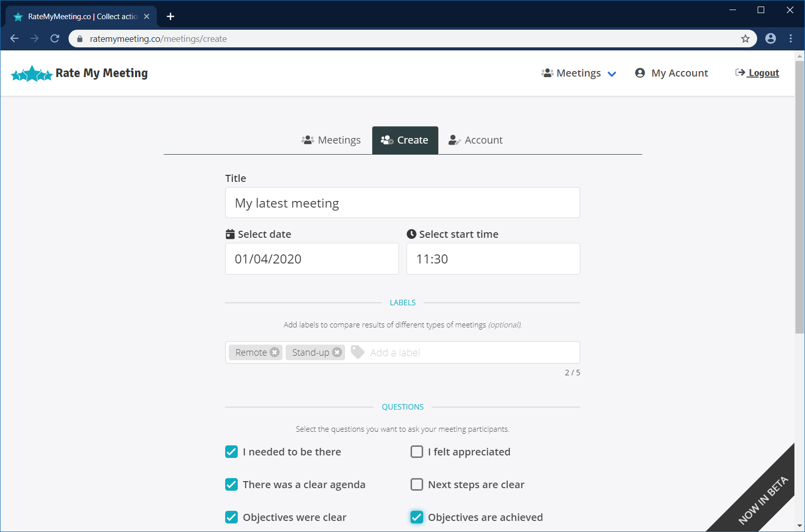This screenshot has width=805, height=532.
Task: Click the '2 / 5' label counter
Action: (572, 373)
